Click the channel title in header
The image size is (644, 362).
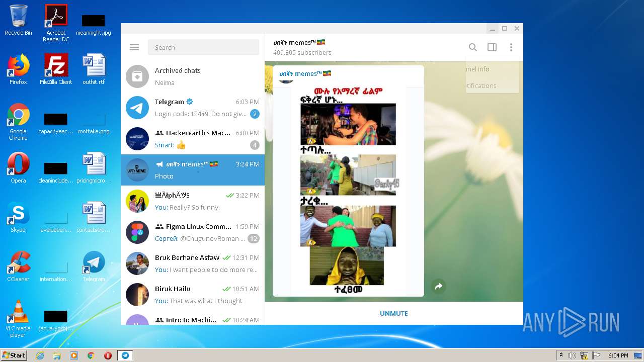(299, 43)
